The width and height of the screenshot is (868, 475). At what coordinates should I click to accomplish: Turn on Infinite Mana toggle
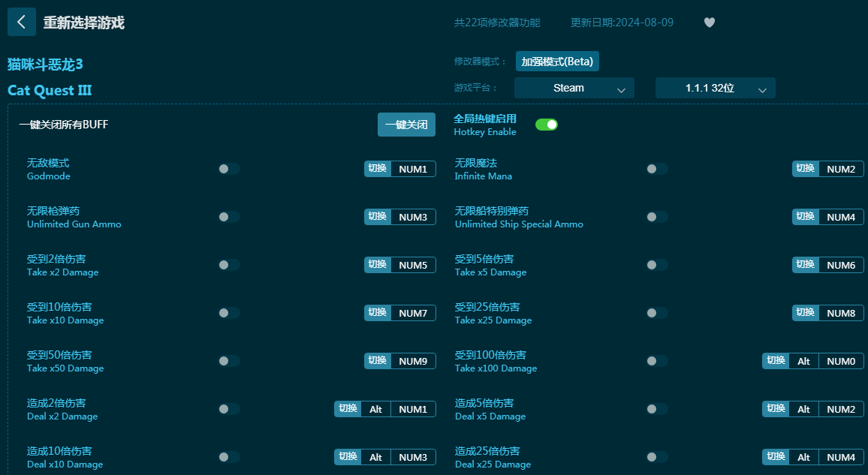657,169
